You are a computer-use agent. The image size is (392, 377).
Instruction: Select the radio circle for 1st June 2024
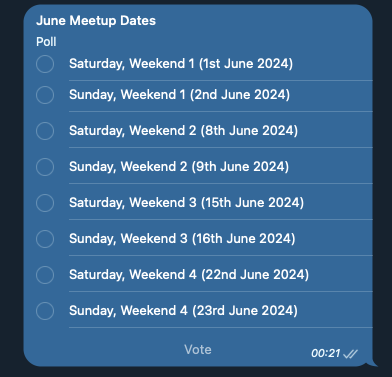click(45, 64)
